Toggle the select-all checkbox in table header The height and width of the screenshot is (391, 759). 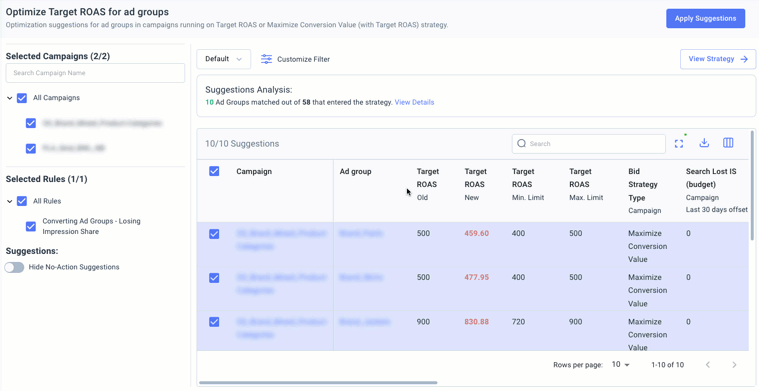(x=214, y=171)
